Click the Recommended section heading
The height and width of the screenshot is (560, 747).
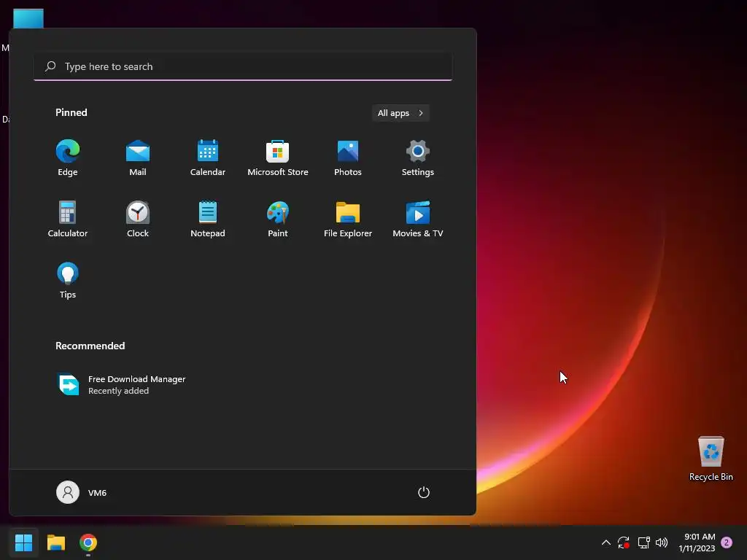pos(90,346)
